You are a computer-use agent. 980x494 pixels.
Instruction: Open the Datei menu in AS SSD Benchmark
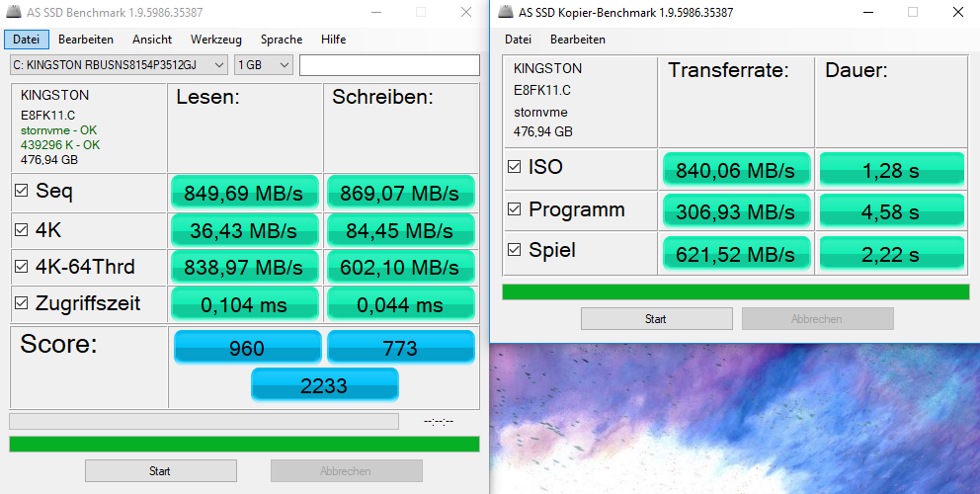coord(27,40)
